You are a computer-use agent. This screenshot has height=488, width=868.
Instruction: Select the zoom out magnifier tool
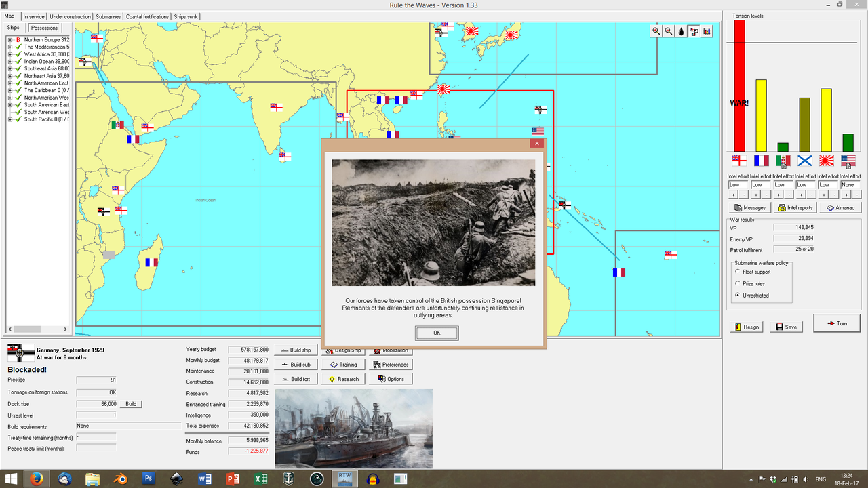coord(668,30)
